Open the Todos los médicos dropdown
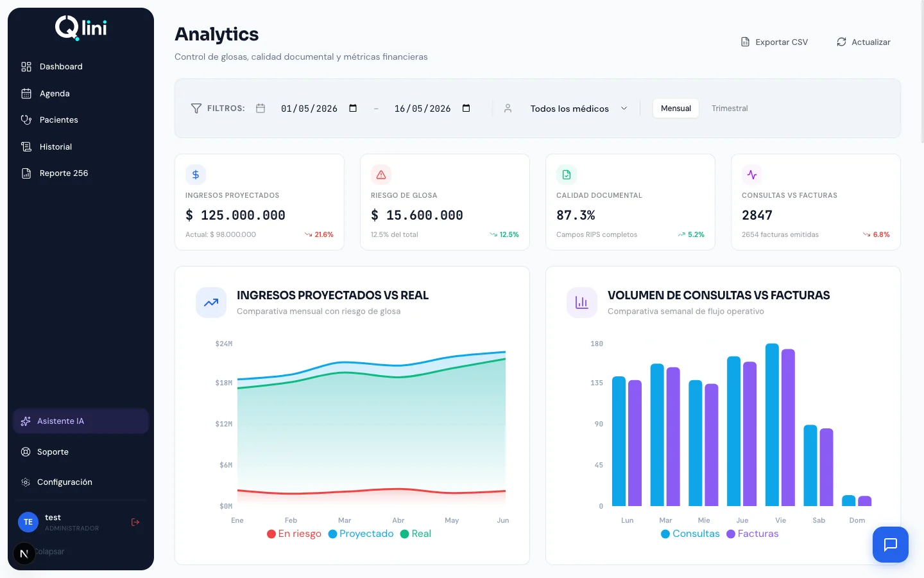The height and width of the screenshot is (578, 924). [x=579, y=109]
